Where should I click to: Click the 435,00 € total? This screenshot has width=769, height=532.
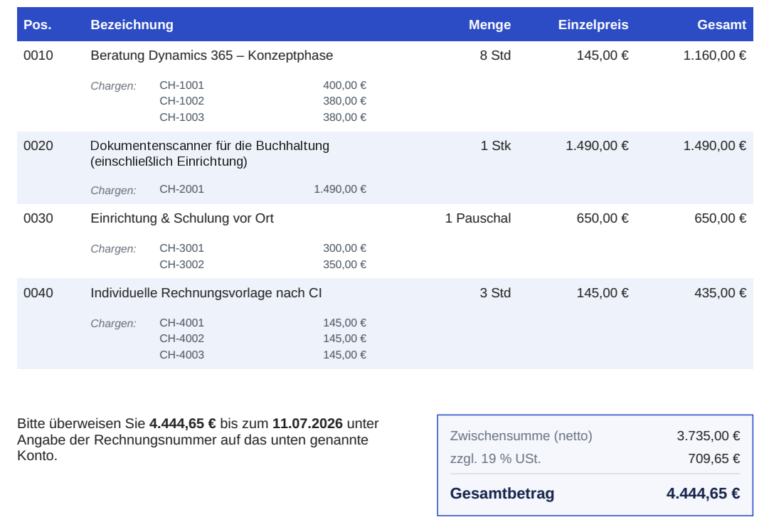pos(720,293)
